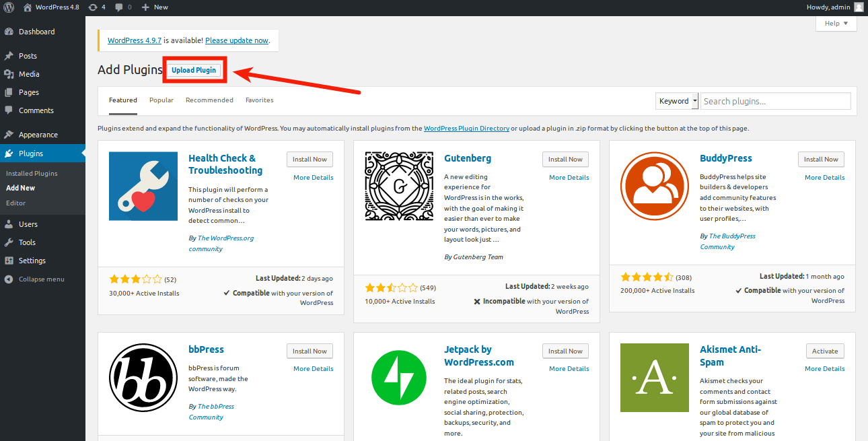The height and width of the screenshot is (441, 868).
Task: Click the Users icon in the sidebar
Action: tap(9, 224)
